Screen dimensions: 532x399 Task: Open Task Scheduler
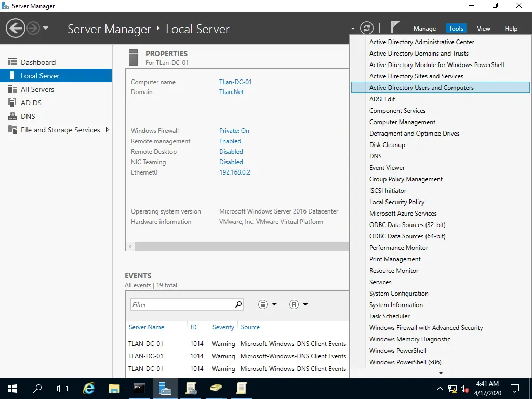(441, 316)
